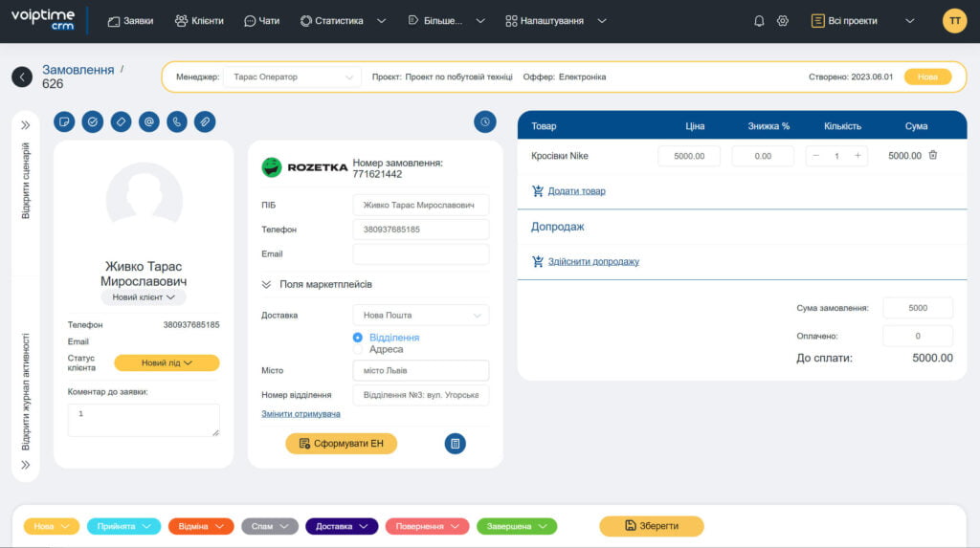Expand the Більше... menu
980x548 pixels.
pos(446,21)
